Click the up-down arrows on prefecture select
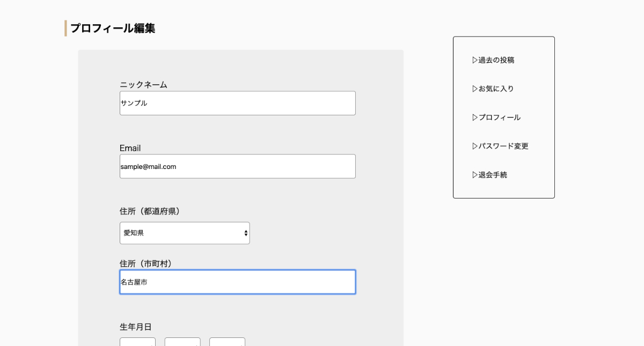Viewport: 644px width, 346px height. (x=246, y=233)
